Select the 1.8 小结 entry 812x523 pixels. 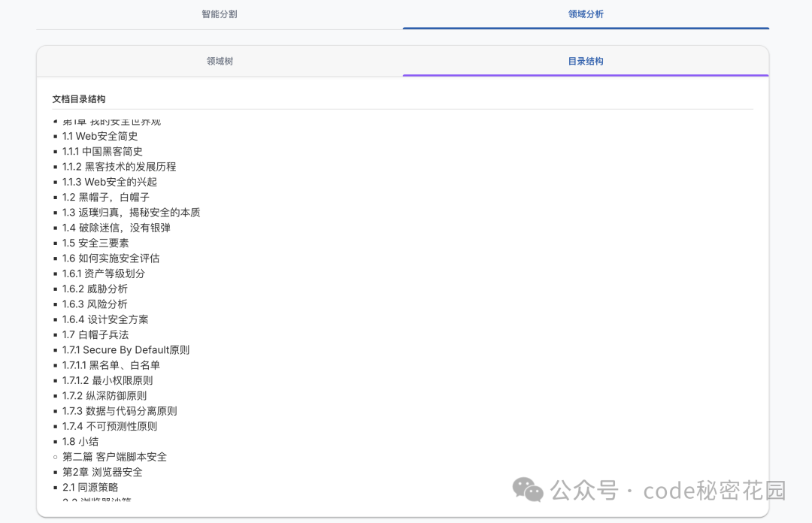[x=80, y=442]
